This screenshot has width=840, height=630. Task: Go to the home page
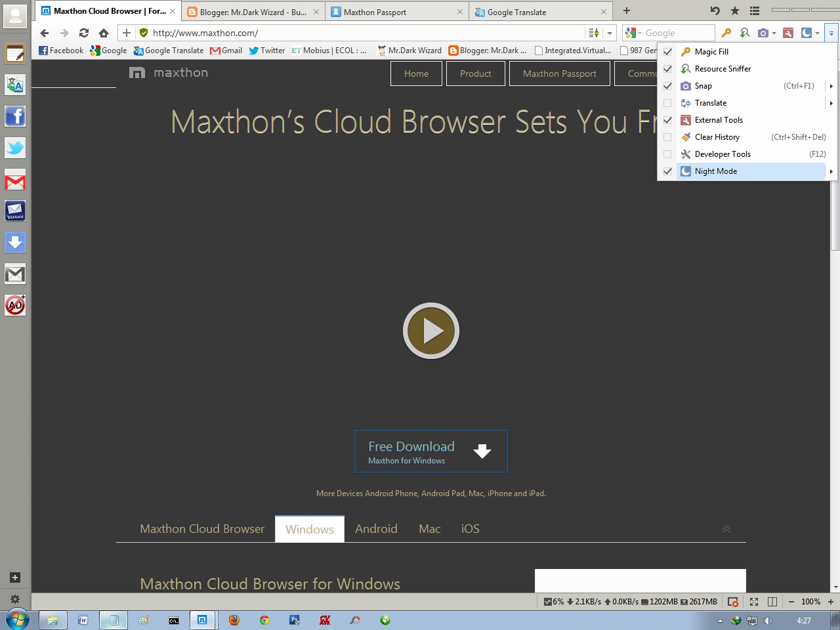(x=104, y=33)
